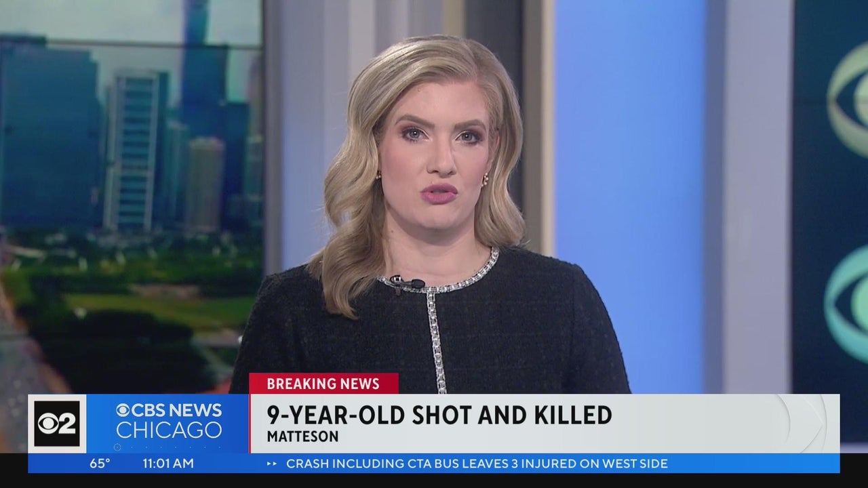Viewport: 868px width, 488px height.
Task: Click the 65° temperature reading
Action: click(x=100, y=464)
